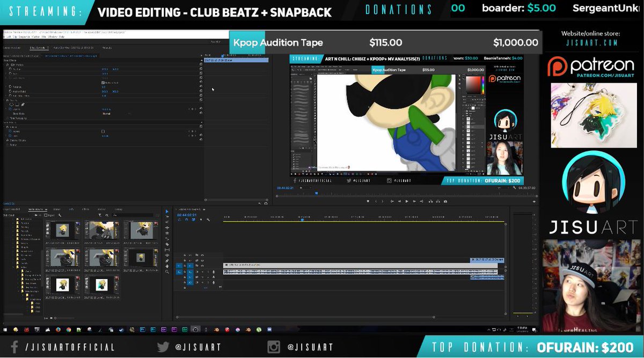Image resolution: width=644 pixels, height=358 pixels.
Task: Click the Export Frame camera icon
Action: [445, 201]
